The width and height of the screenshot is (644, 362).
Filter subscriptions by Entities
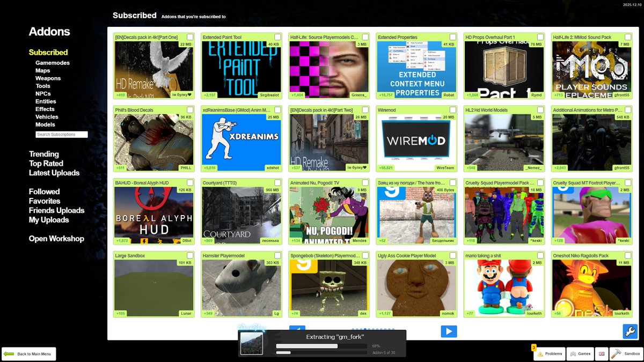point(46,101)
